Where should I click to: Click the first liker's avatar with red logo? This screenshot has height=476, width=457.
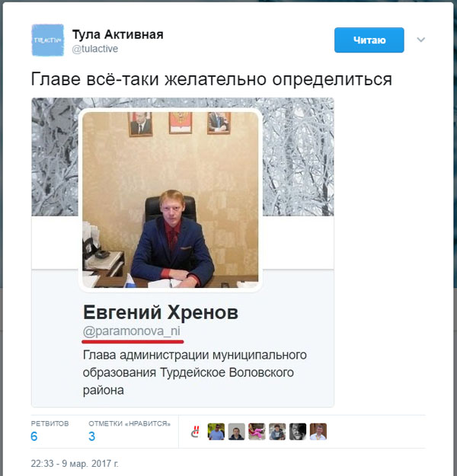[x=196, y=431]
